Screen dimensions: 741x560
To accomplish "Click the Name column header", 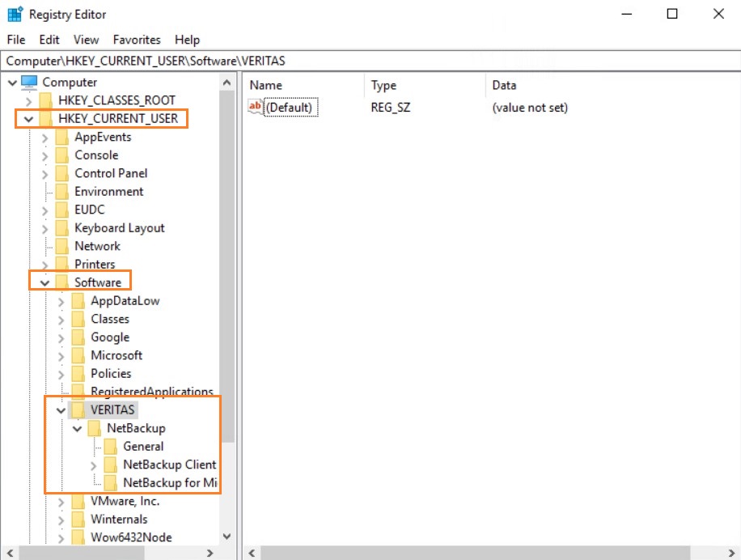I will point(305,86).
